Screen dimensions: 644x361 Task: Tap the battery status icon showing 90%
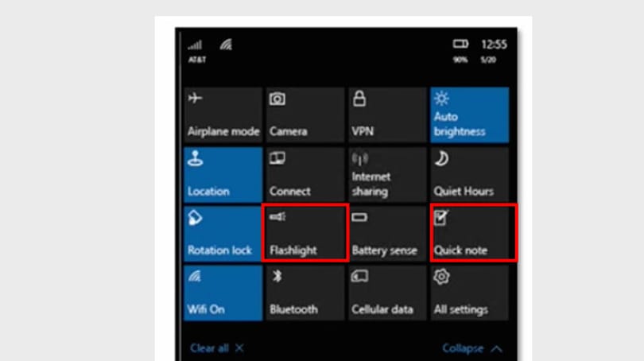pos(460,44)
